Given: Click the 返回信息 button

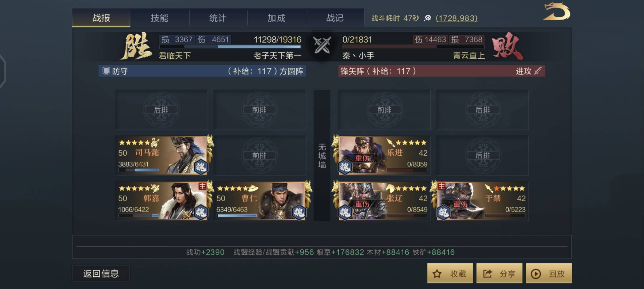Looking at the screenshot, I should point(101,273).
